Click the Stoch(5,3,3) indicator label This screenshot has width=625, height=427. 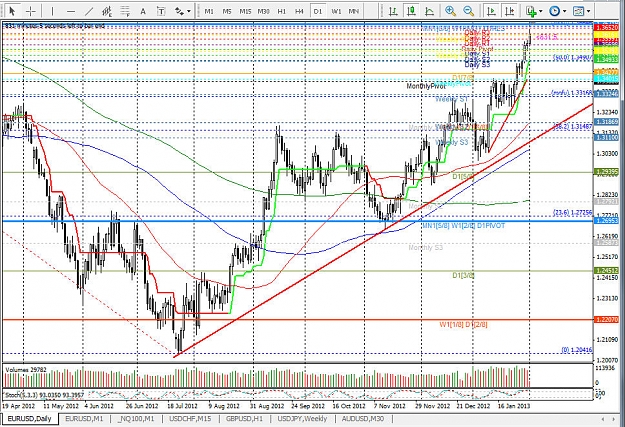click(x=44, y=395)
